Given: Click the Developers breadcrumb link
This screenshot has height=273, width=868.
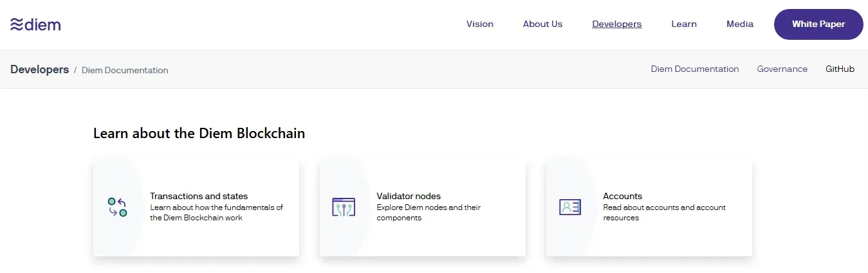Looking at the screenshot, I should (x=39, y=69).
